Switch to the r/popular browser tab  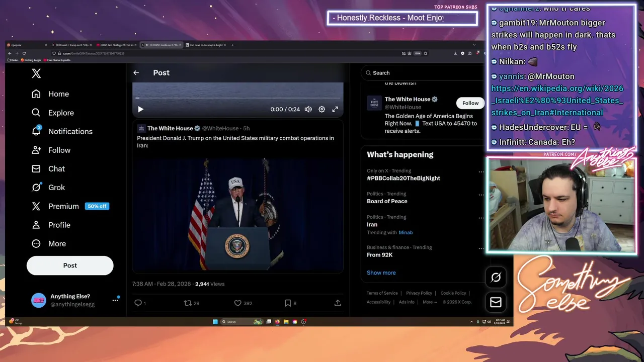pyautogui.click(x=27, y=45)
